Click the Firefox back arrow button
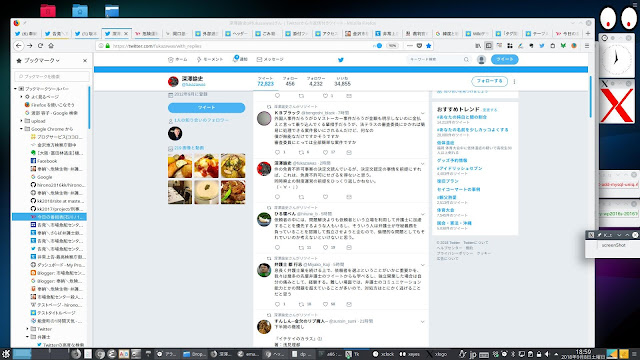The width and height of the screenshot is (640, 360). [19, 46]
